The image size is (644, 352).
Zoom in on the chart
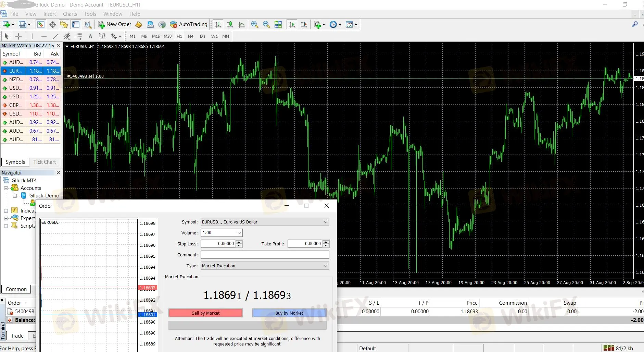click(x=254, y=24)
